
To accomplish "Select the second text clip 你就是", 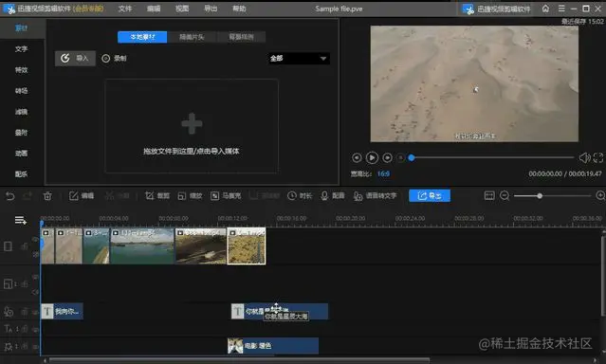I will (x=280, y=312).
